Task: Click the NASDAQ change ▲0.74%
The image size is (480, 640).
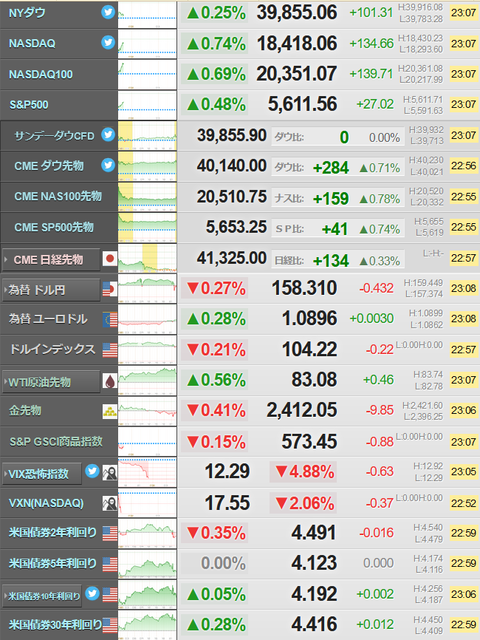Action: [x=216, y=44]
